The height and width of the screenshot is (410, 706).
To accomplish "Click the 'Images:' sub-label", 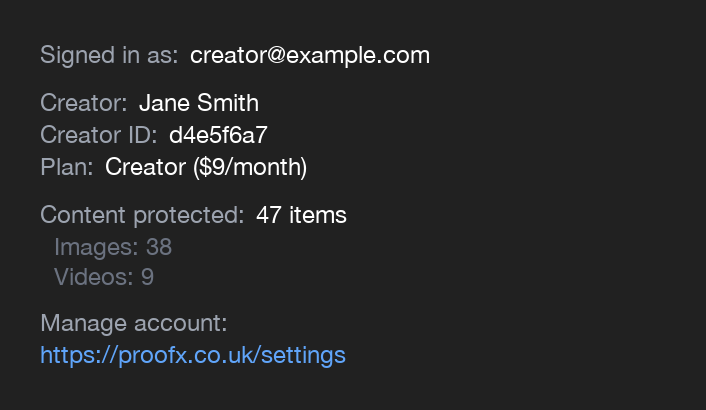I will (97, 247).
